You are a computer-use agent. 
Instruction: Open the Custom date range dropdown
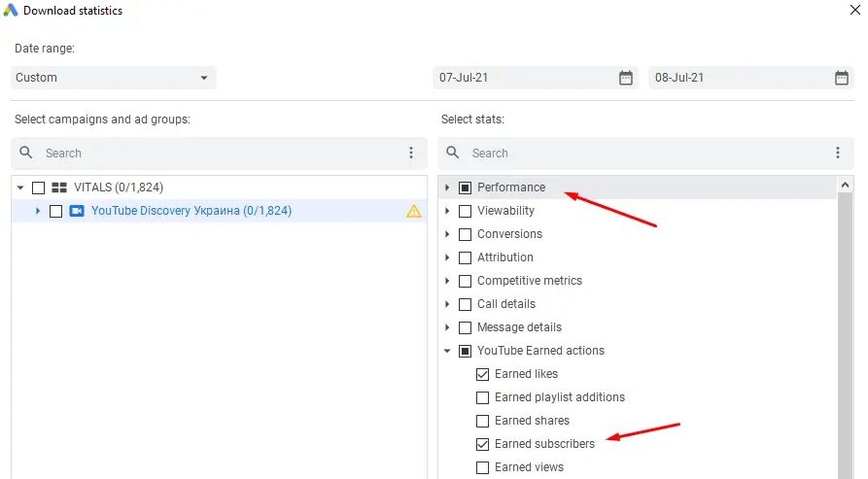pos(113,78)
